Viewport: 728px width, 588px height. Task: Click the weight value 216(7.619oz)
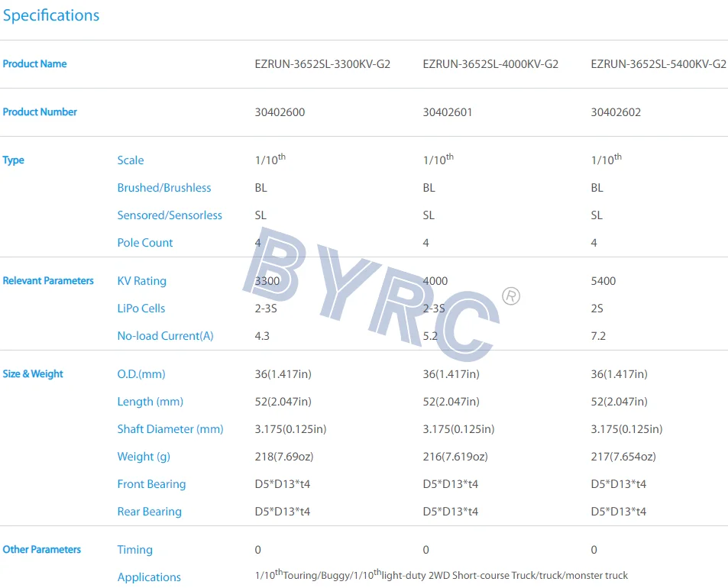coord(455,457)
